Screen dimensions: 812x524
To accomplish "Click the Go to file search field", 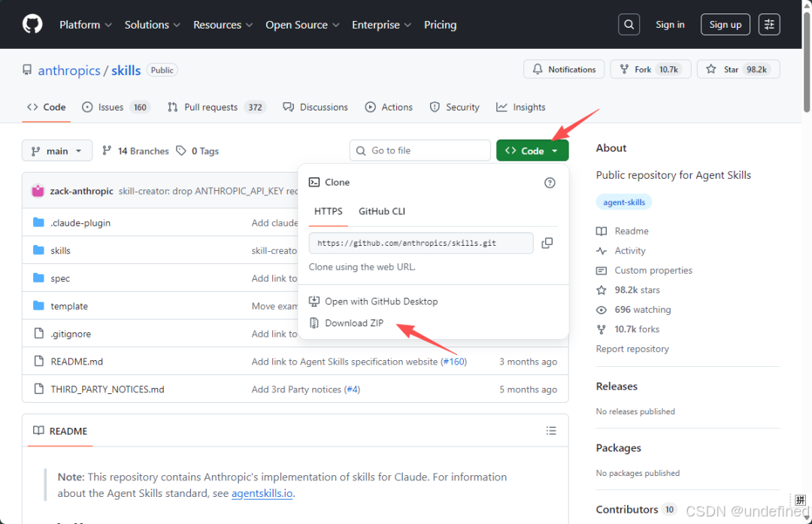I will tap(420, 150).
